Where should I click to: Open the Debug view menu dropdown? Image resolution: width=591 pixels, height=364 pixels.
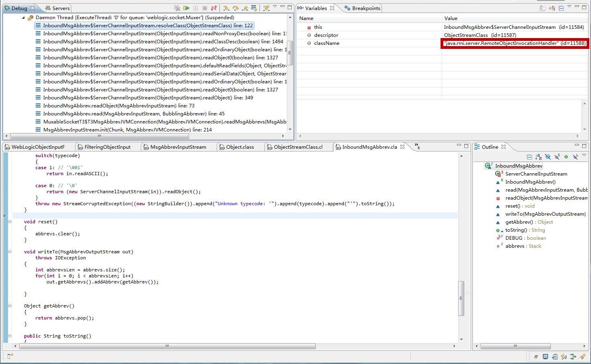click(275, 7)
